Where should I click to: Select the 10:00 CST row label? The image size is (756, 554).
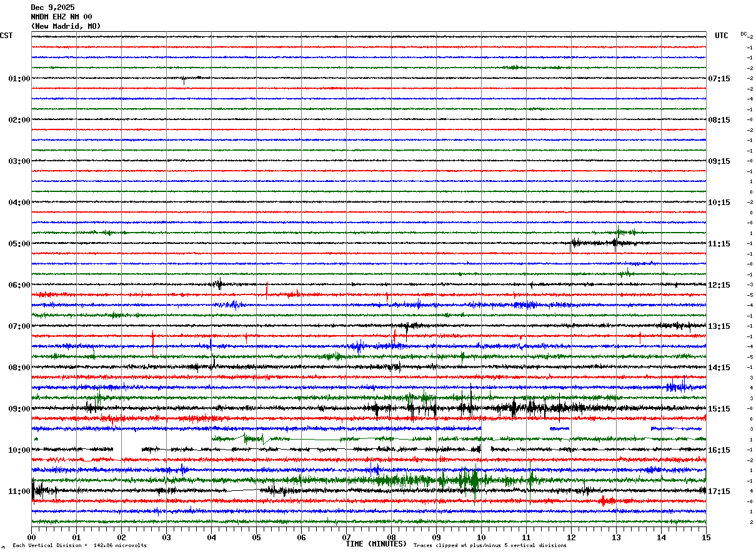[19, 450]
